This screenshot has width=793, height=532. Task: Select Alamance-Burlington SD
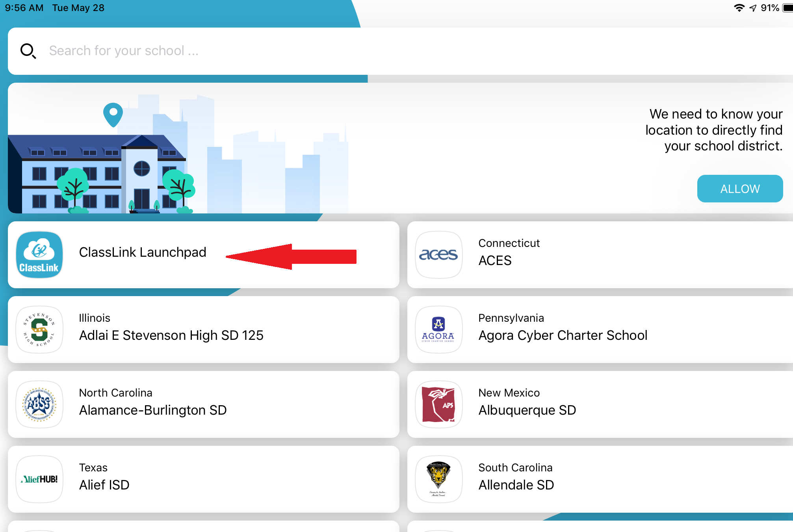[x=204, y=404]
